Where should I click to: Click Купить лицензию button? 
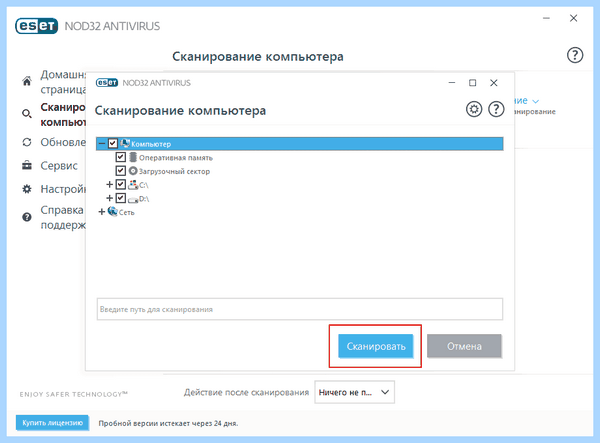[52, 423]
